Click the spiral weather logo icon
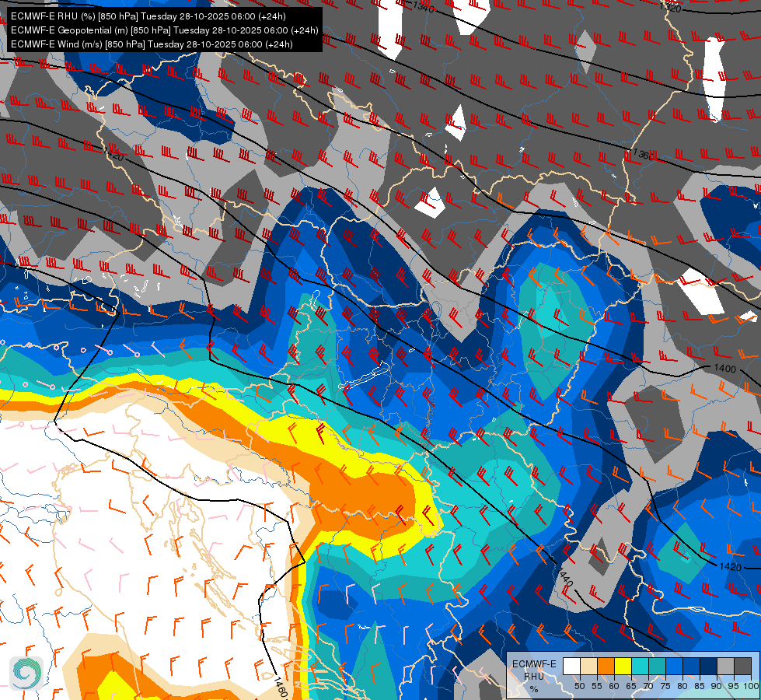This screenshot has width=761, height=700. 26,673
